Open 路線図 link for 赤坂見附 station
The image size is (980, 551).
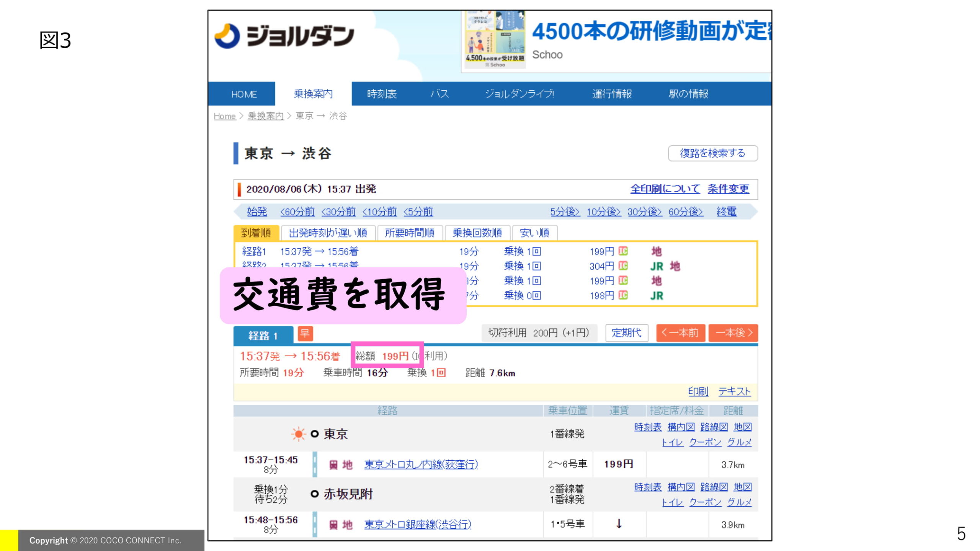click(714, 487)
